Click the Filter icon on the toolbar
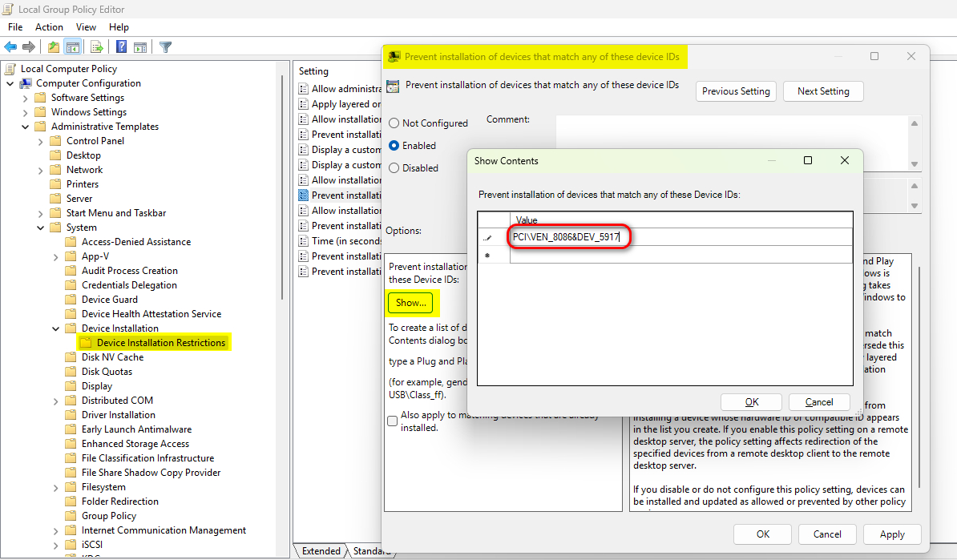 [165, 46]
